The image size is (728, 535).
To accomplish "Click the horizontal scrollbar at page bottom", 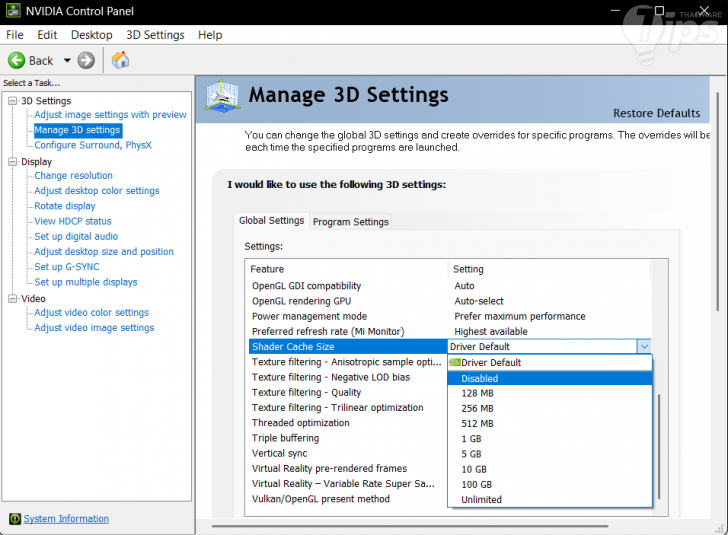I will point(410,526).
